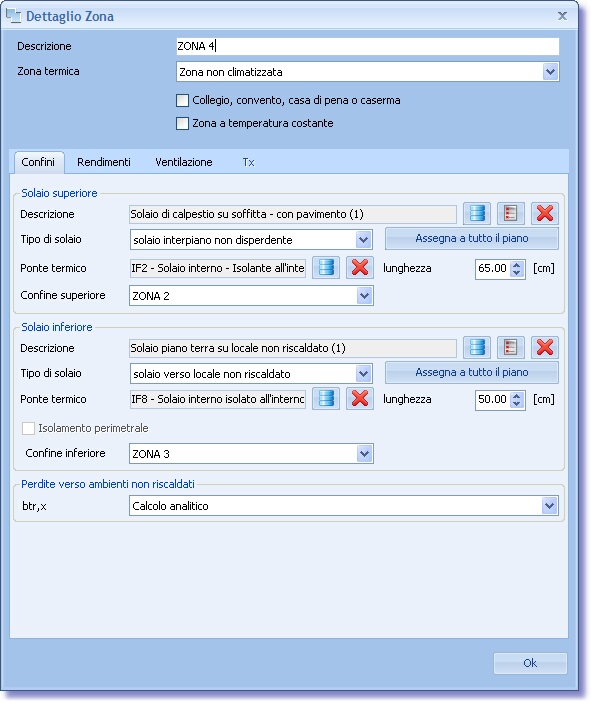The height and width of the screenshot is (703, 591).
Task: Click IF8 - Solaio interno isolato field
Action: (x=217, y=399)
